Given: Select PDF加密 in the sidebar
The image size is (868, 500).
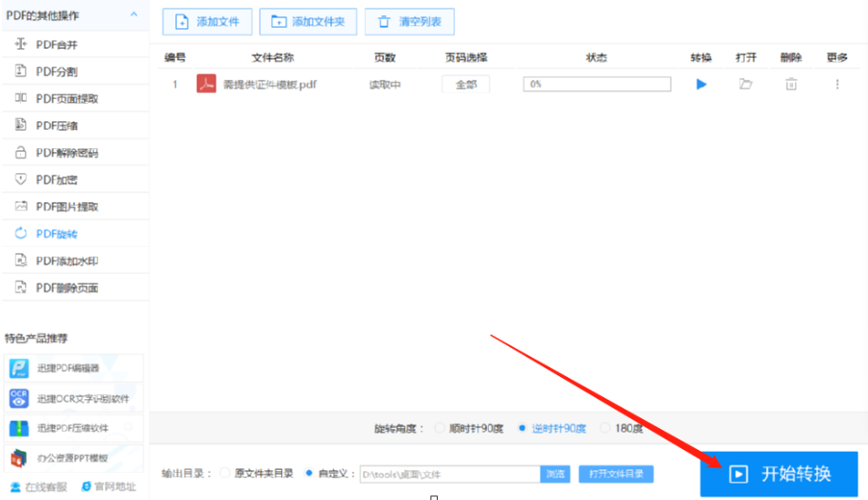Looking at the screenshot, I should pyautogui.click(x=75, y=180).
